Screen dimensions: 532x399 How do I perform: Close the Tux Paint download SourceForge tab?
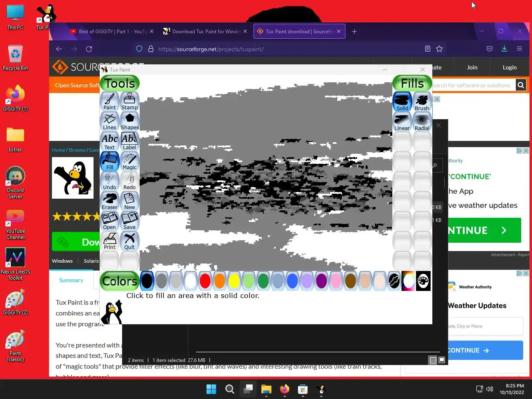[339, 31]
